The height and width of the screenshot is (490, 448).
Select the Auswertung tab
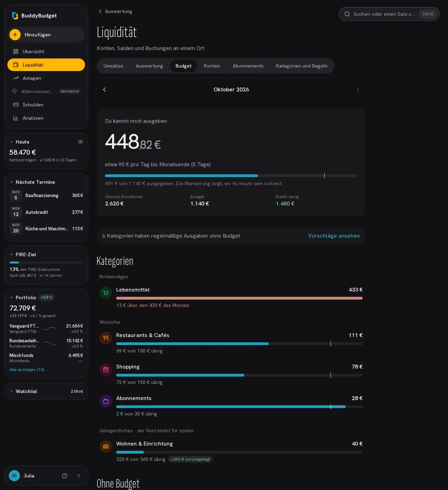(149, 66)
